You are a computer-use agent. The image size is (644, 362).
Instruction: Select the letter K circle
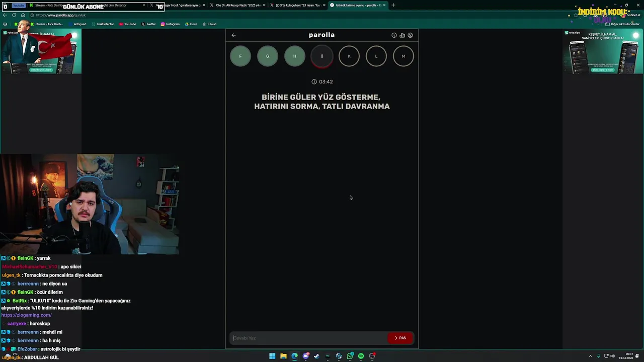coord(349,56)
